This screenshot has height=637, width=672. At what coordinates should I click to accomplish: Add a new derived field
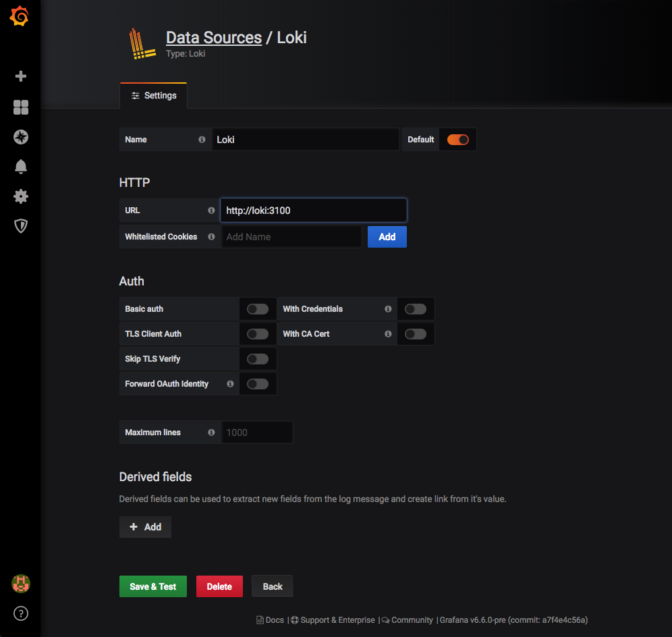pyautogui.click(x=145, y=527)
